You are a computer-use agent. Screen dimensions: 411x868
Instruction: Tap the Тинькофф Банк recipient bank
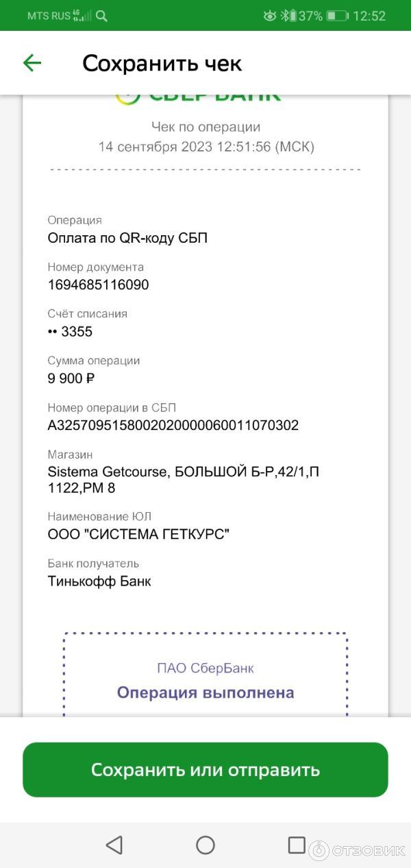pos(99,581)
